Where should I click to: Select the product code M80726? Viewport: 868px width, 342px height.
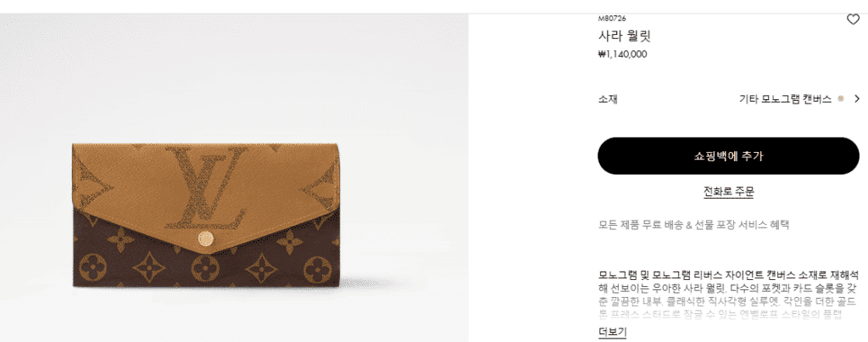click(x=612, y=19)
